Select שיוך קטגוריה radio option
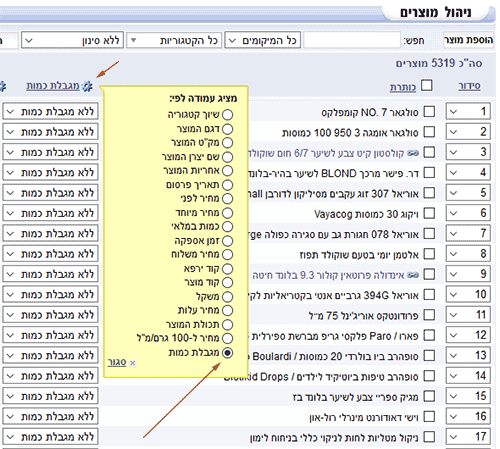The height and width of the screenshot is (449, 500). [x=227, y=115]
